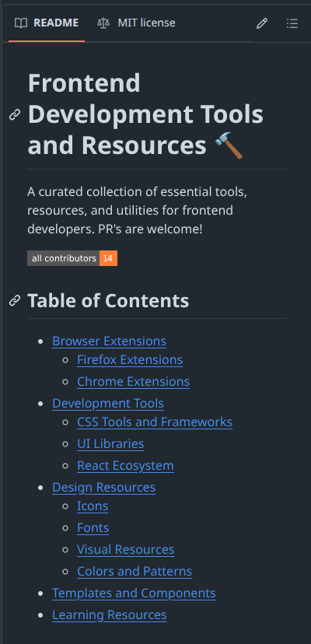This screenshot has width=311, height=644.
Task: Click the orange 14 contributor count
Action: [x=108, y=258]
